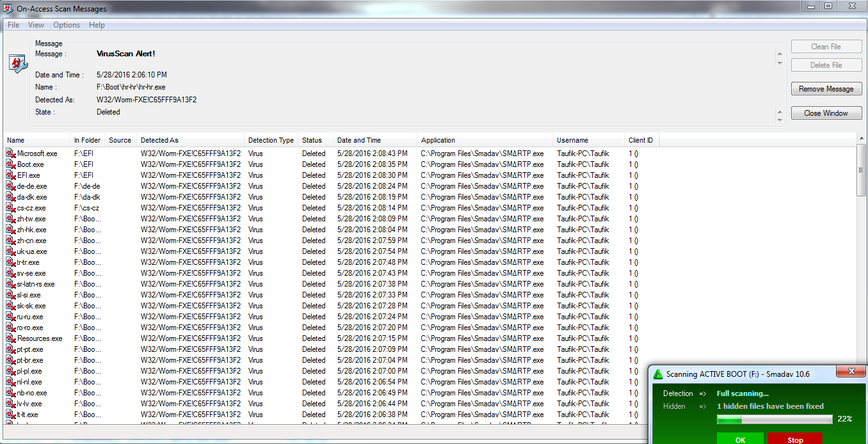Click the virus icon beside Resources.exe
The width and height of the screenshot is (868, 444).
(10, 338)
